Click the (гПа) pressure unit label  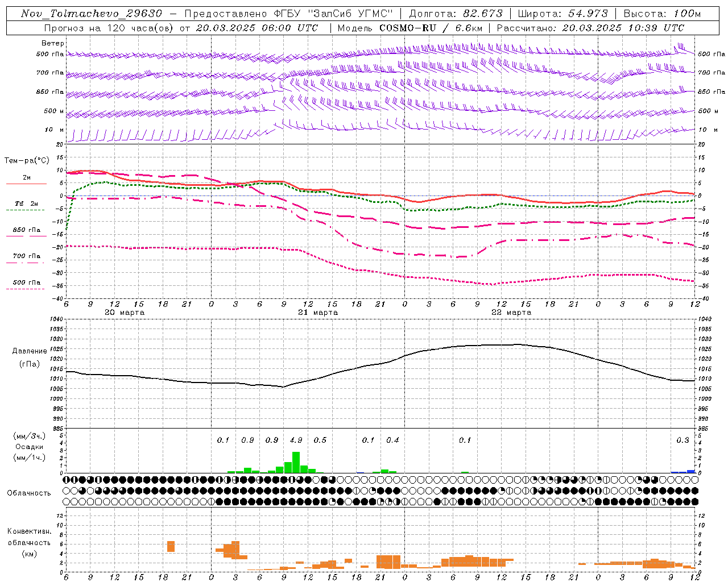30,364
